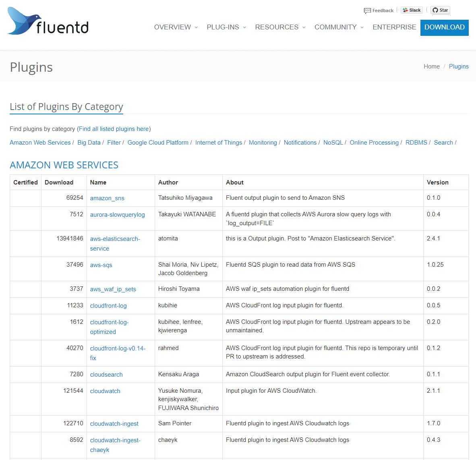Image resolution: width=476 pixels, height=460 pixels.
Task: Open the Enterprise menu item
Action: pos(394,27)
